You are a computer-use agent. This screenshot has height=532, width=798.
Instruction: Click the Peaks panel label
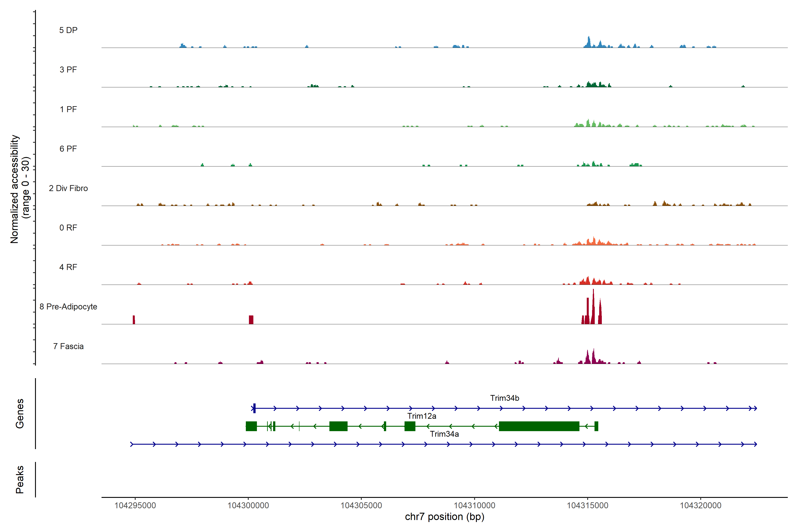click(20, 479)
